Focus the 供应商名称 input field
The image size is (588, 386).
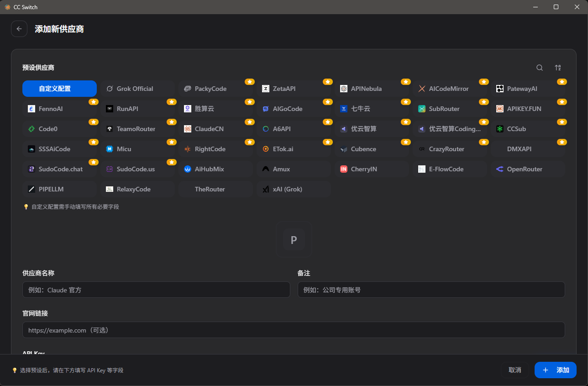click(x=156, y=290)
